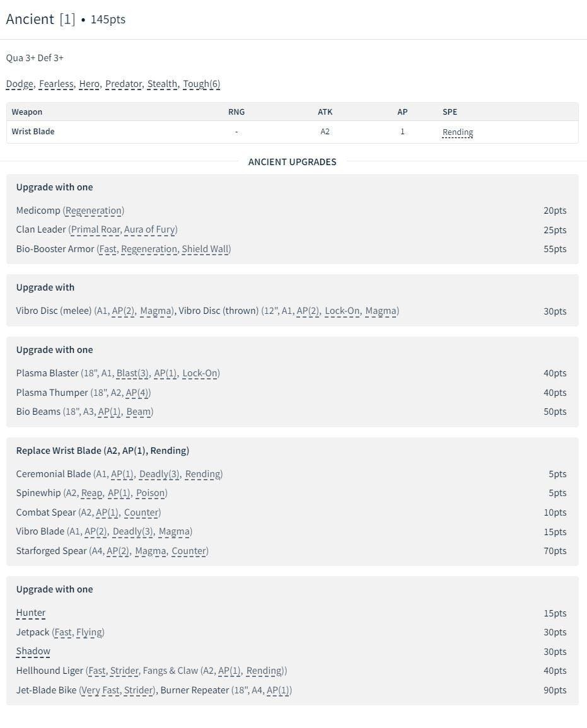
Task: Open the Flying rule on Jetpack
Action: pos(90,632)
